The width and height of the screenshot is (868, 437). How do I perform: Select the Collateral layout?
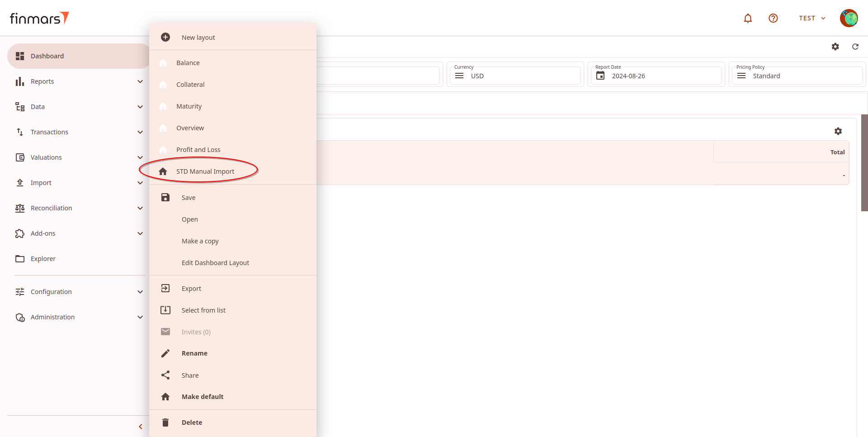pos(233,85)
